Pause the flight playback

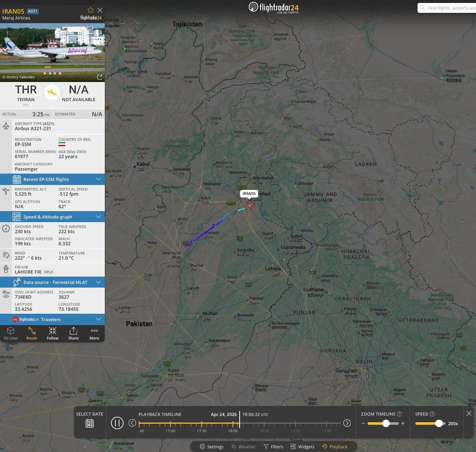click(x=117, y=423)
